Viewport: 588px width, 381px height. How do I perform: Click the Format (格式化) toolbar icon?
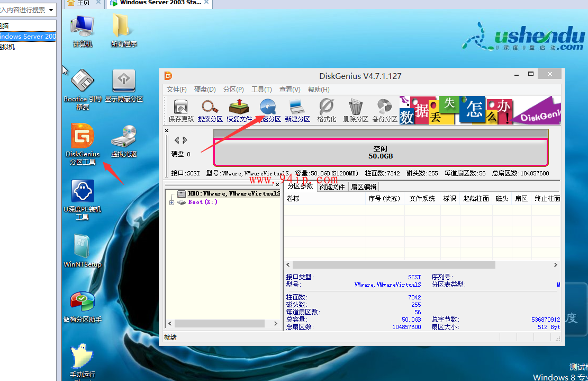(326, 111)
